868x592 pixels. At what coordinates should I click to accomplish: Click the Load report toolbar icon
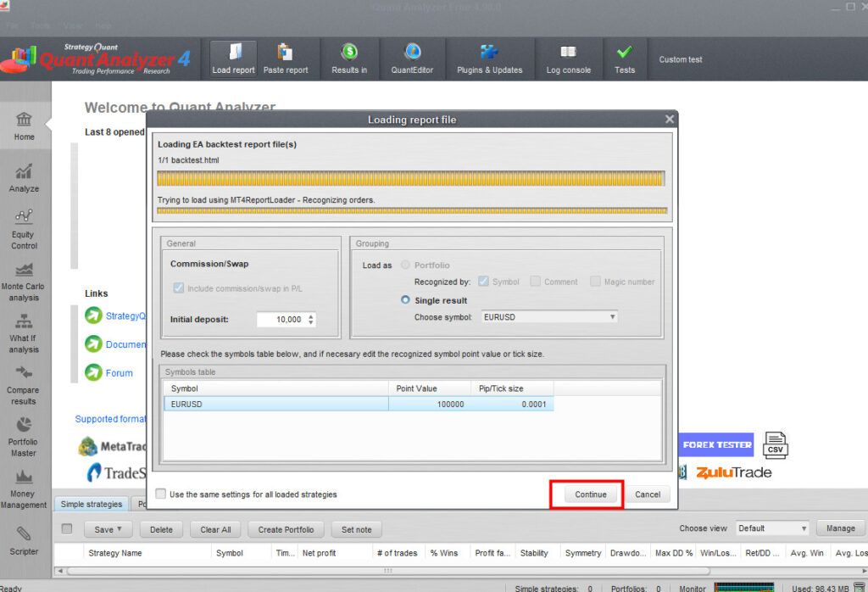pyautogui.click(x=233, y=59)
